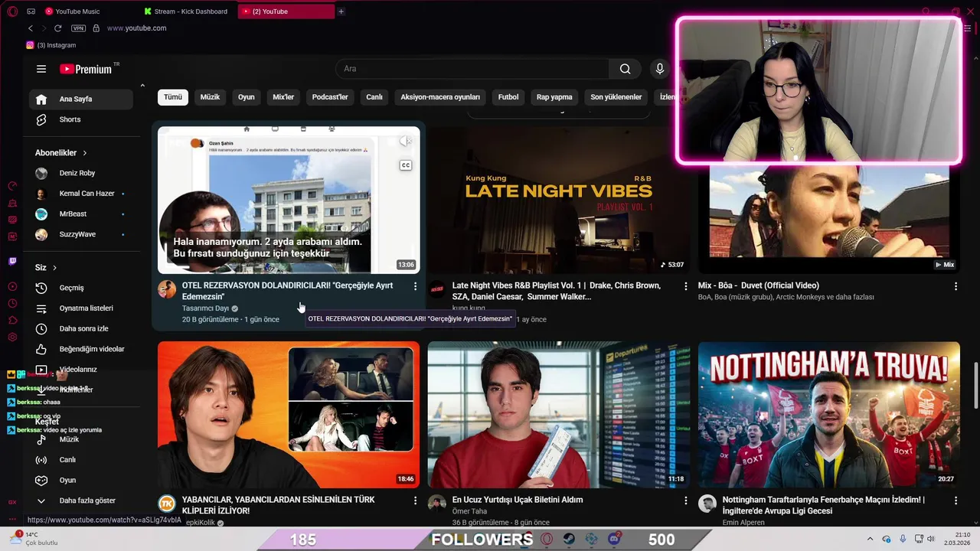Open Canlı live section in sidebar
The height and width of the screenshot is (551, 980).
80,460
